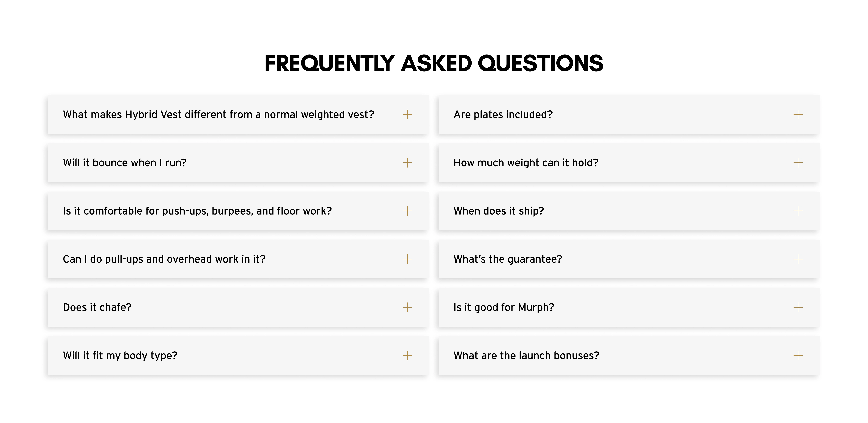
Task: Click plus icon beside 'Are plates included?'
Action: point(798,114)
